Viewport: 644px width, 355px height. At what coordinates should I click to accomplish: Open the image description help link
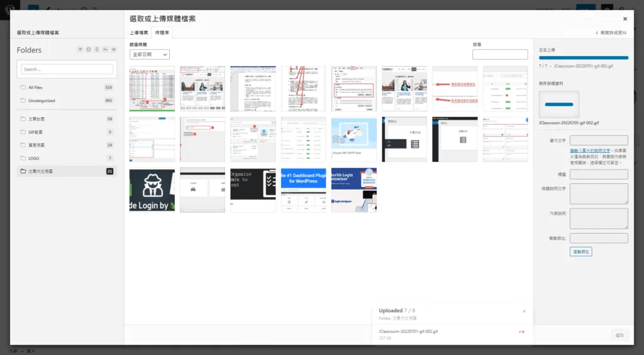pyautogui.click(x=590, y=151)
